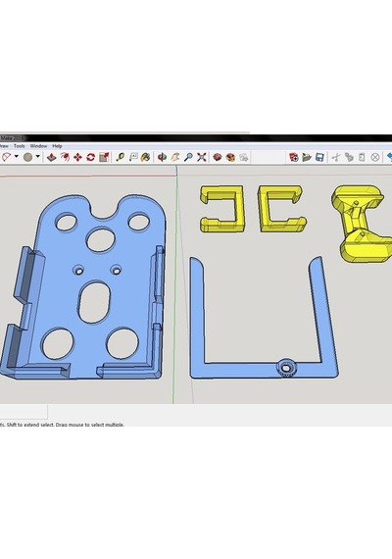Screen dimensions: 392x559
Task: Choose the Move tool with red arrows
Action: coord(77,157)
